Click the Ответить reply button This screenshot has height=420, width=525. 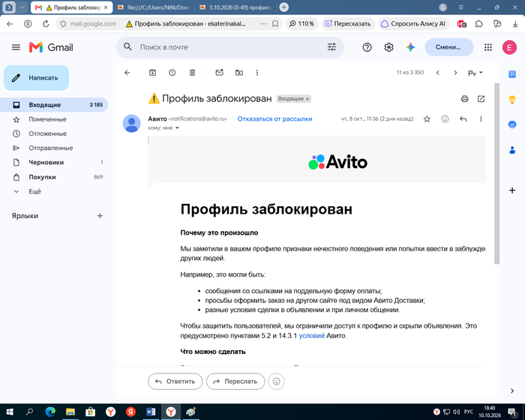(x=175, y=382)
